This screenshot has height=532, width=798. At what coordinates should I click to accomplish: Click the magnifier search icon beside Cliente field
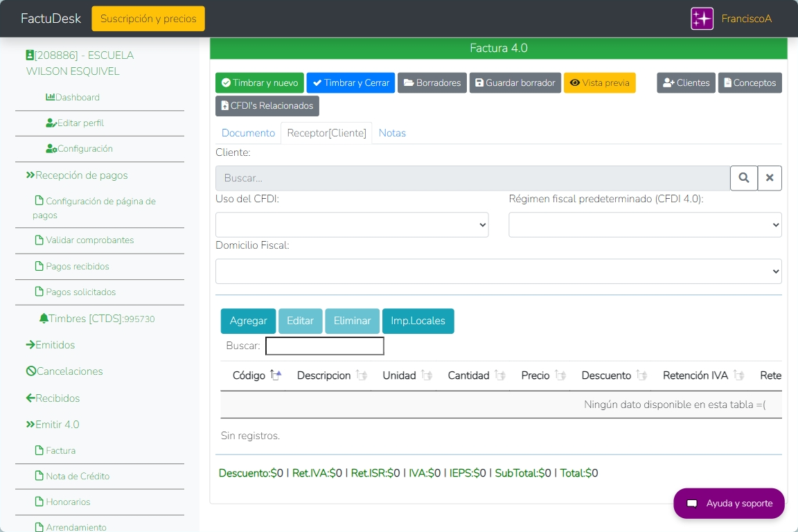[743, 178]
